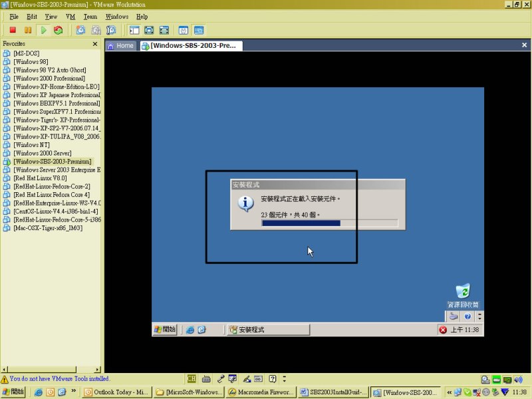Screen dimensions: 532x399
Task: Click the CH language indicator
Action: tap(192, 378)
